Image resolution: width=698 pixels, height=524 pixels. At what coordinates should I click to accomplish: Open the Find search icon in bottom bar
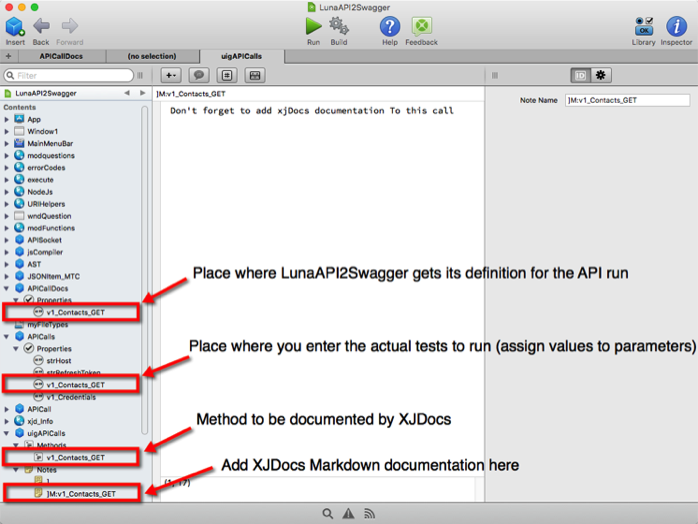[x=328, y=514]
